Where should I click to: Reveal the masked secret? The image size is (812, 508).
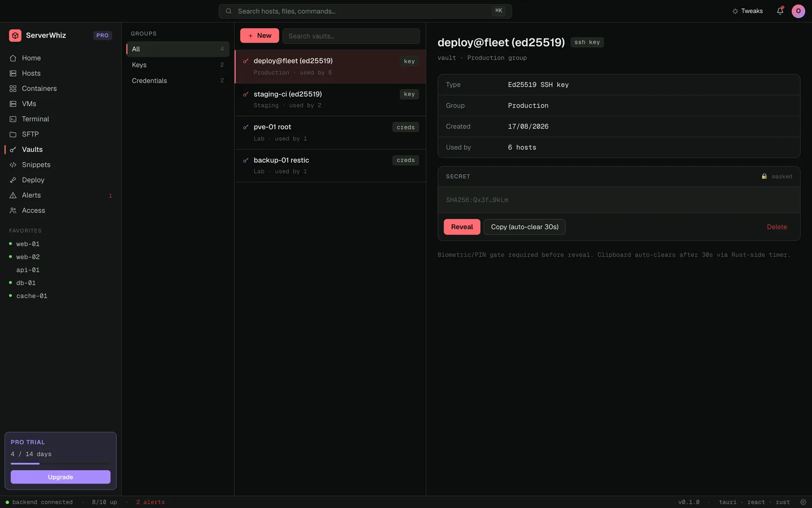(462, 227)
